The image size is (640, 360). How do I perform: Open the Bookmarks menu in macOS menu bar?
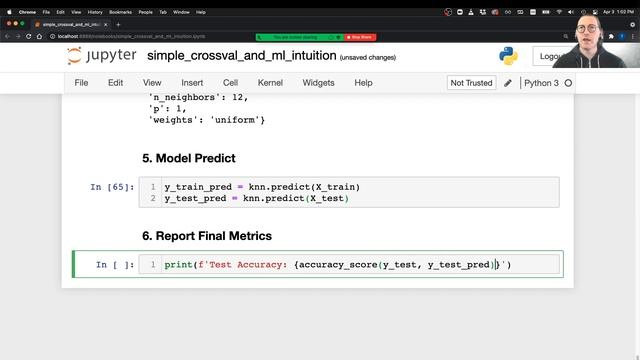tap(120, 12)
